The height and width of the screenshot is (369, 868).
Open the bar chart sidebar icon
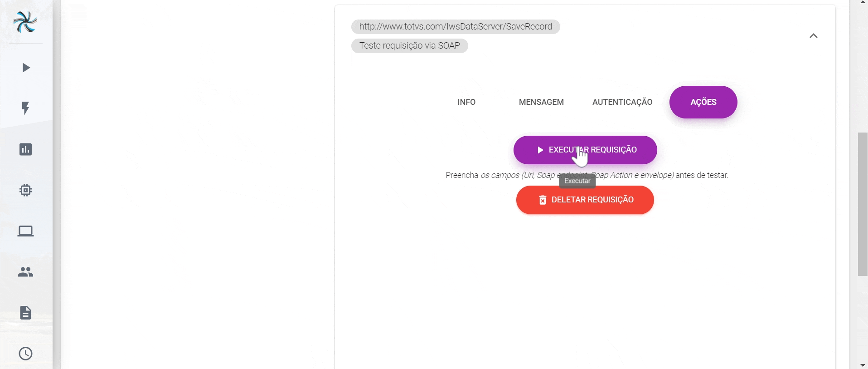pyautogui.click(x=26, y=149)
